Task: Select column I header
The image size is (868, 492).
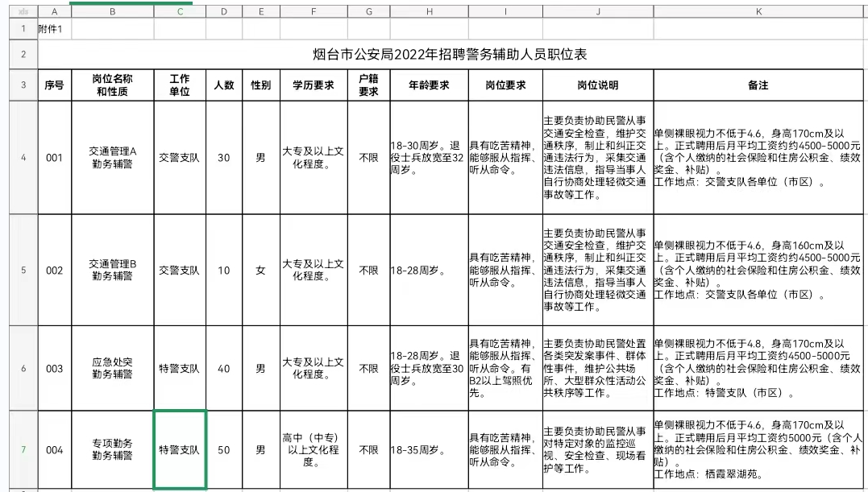Action: (x=505, y=11)
